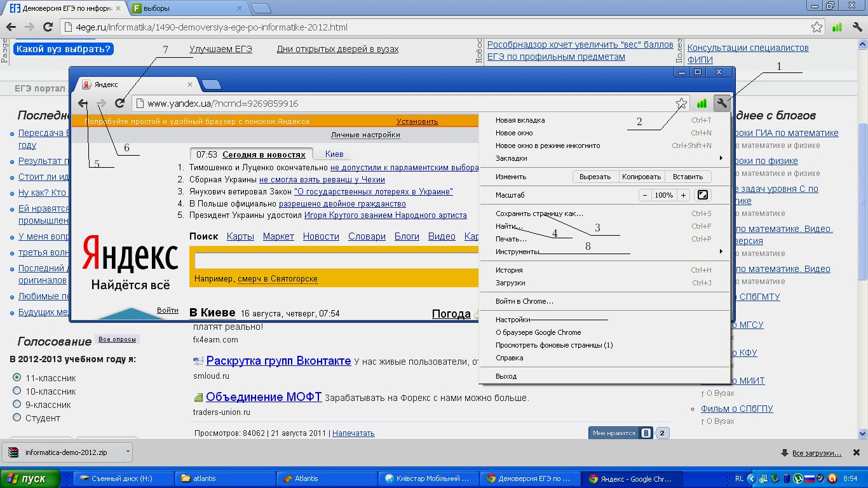Screen dimensions: 868x488
Task: Choose Новая вкладка menu item
Action: (x=605, y=120)
